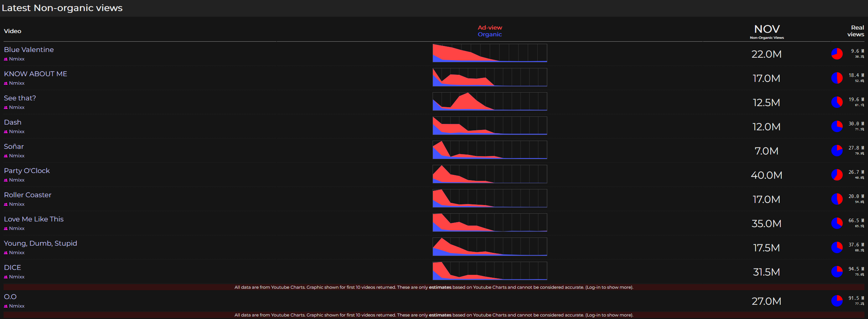This screenshot has height=319, width=868.
Task: Go to the Love Me Like This video
Action: coord(34,219)
